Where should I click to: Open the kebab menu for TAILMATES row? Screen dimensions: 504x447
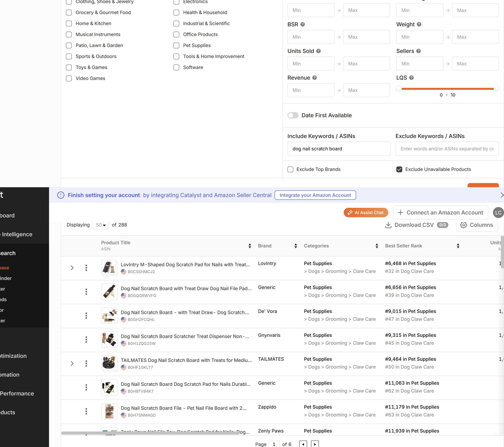[86, 364]
